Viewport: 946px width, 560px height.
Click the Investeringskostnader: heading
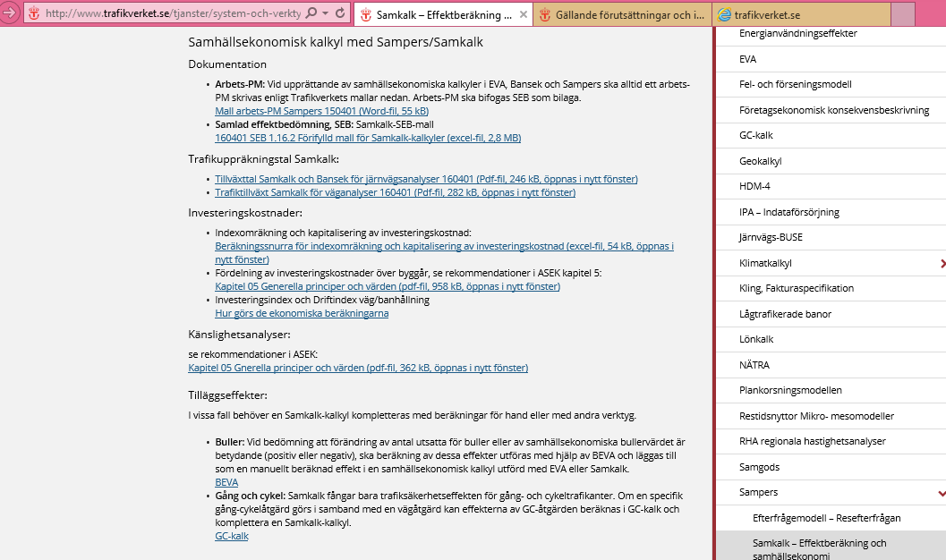[x=245, y=213]
